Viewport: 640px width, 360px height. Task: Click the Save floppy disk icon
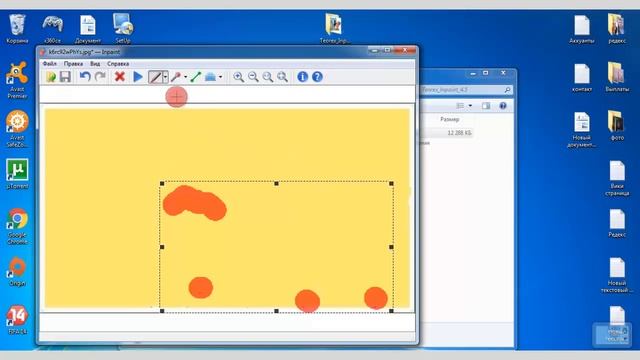[x=65, y=77]
